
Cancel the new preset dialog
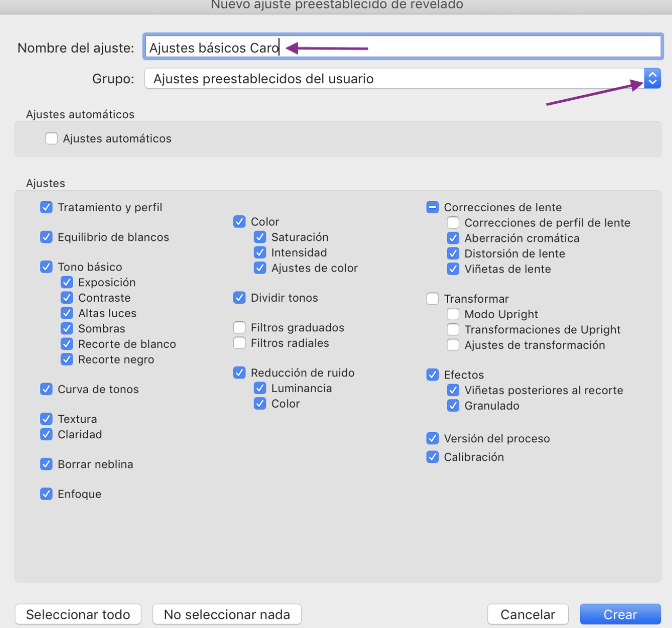(x=527, y=614)
